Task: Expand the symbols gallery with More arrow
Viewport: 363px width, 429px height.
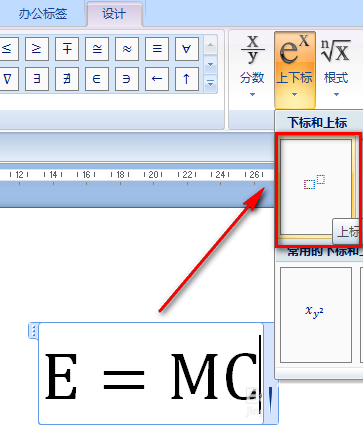Action: point(210,83)
